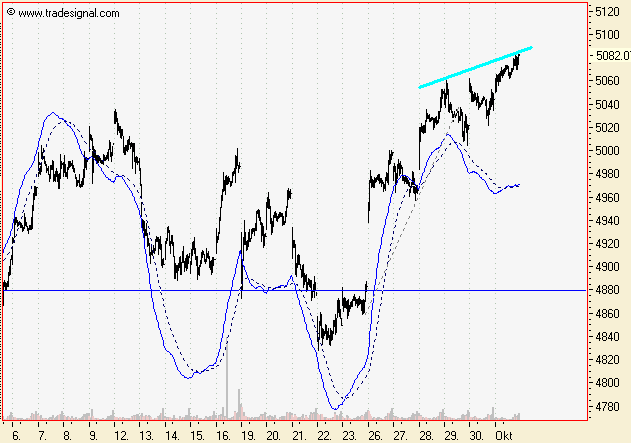Click the date label 20. on time axis

click(x=274, y=436)
